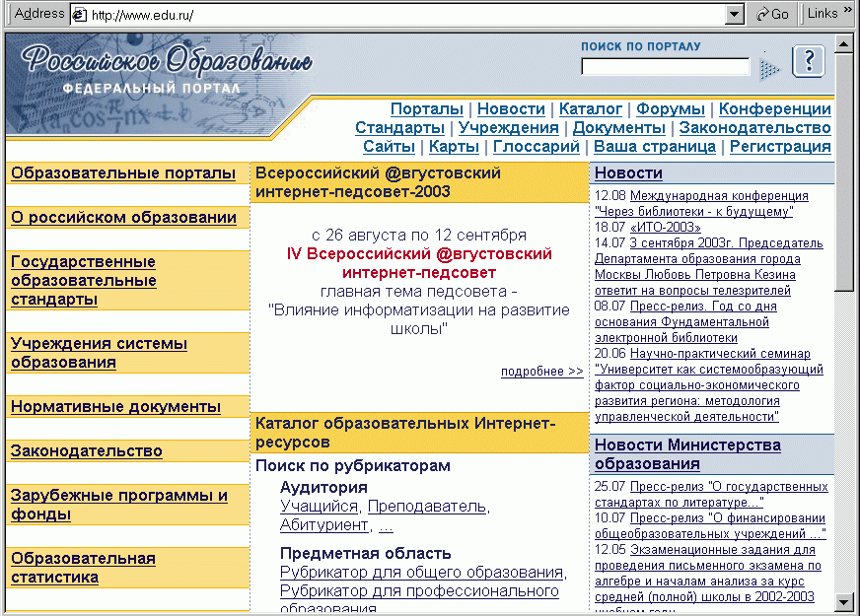Open the Конференции menu link
860x616 pixels.
click(775, 109)
